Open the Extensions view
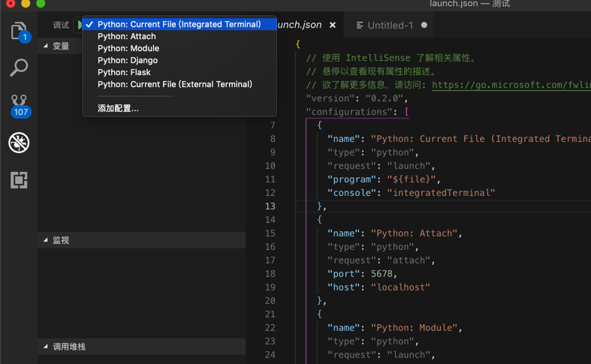Image resolution: width=591 pixels, height=364 pixels. point(19,180)
